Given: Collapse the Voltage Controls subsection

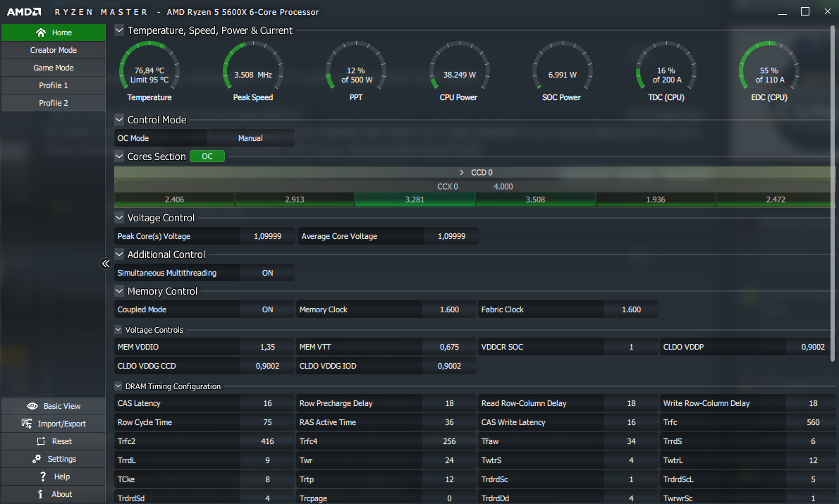Looking at the screenshot, I should coord(118,330).
